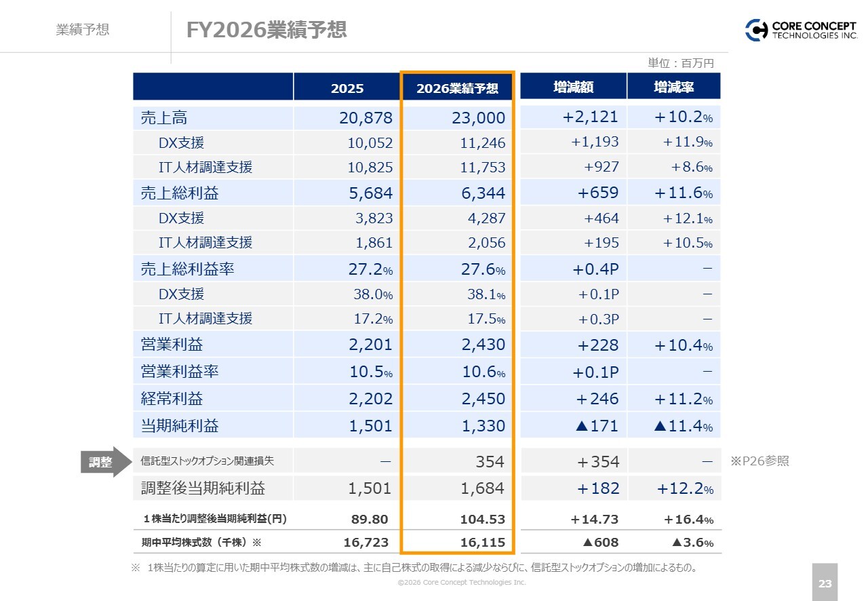Select the 2026業績予想 column header

tap(457, 88)
